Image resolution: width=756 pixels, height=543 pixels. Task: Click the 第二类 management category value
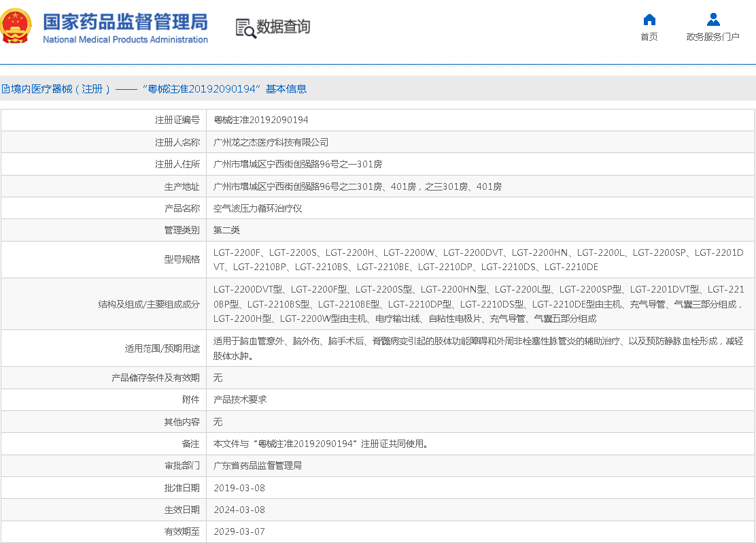pos(226,230)
